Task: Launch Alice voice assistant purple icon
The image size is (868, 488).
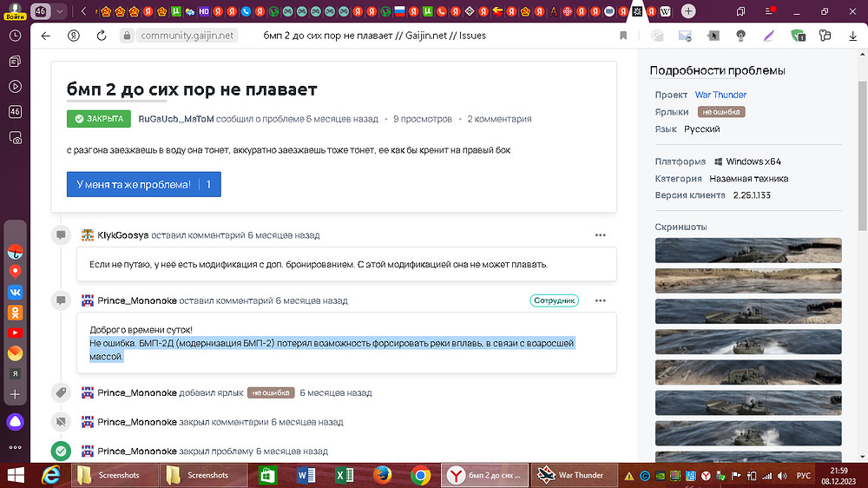Action: 15,421
